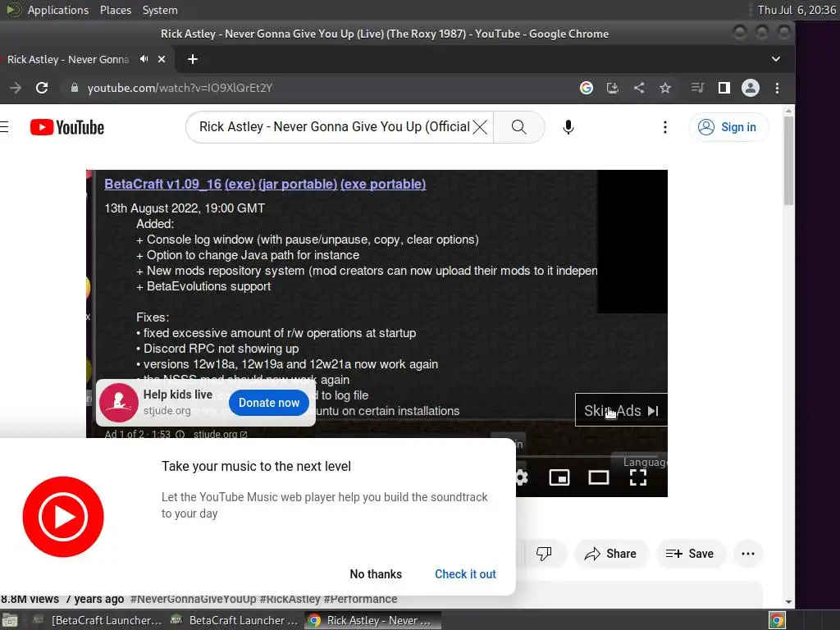Save video to playlist
The image size is (840, 630).
pos(689,554)
